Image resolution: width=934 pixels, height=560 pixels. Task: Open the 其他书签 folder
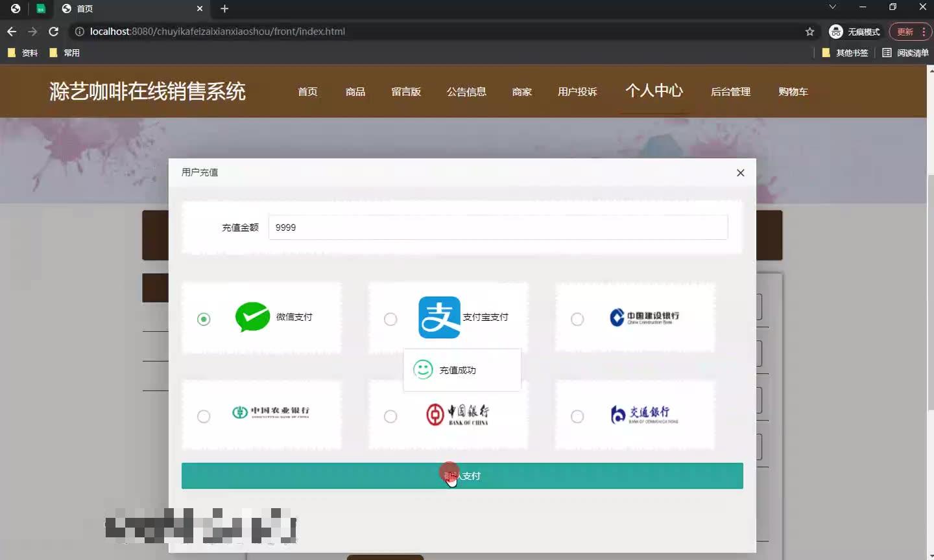[x=845, y=52]
